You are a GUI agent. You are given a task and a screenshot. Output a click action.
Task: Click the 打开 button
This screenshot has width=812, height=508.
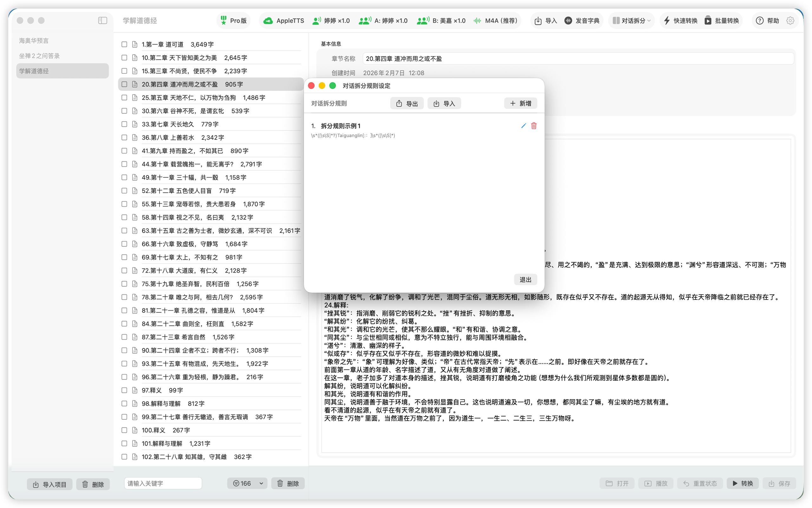617,483
